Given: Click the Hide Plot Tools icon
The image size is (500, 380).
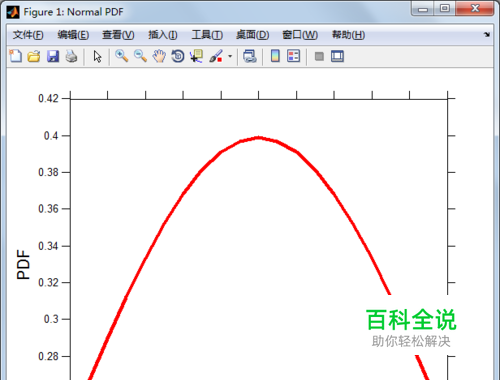Looking at the screenshot, I should click(319, 56).
